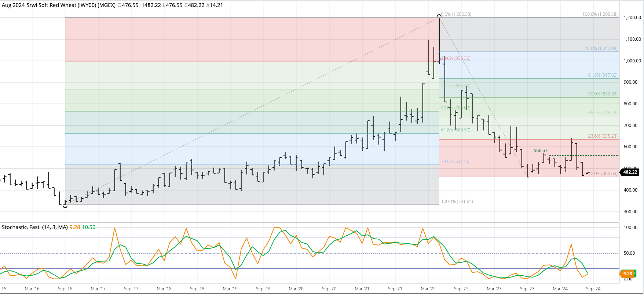This screenshot has height=294, width=644.
Task: Click the green 10.50 value in stochastic legend
Action: click(88, 227)
